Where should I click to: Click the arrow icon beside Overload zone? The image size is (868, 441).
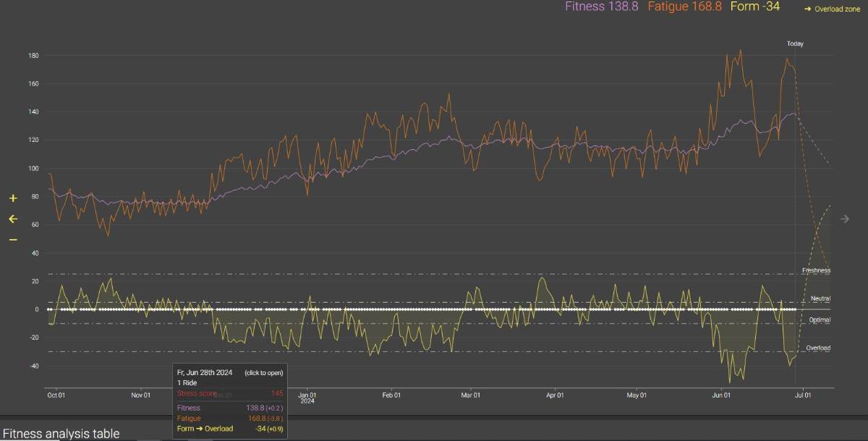807,9
